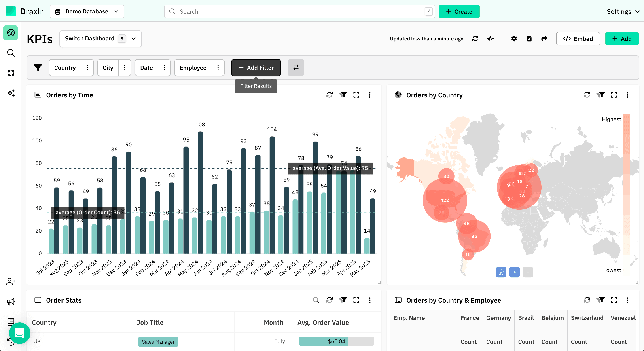Click the download dashboard file icon
This screenshot has height=351, width=644.
[x=529, y=38]
